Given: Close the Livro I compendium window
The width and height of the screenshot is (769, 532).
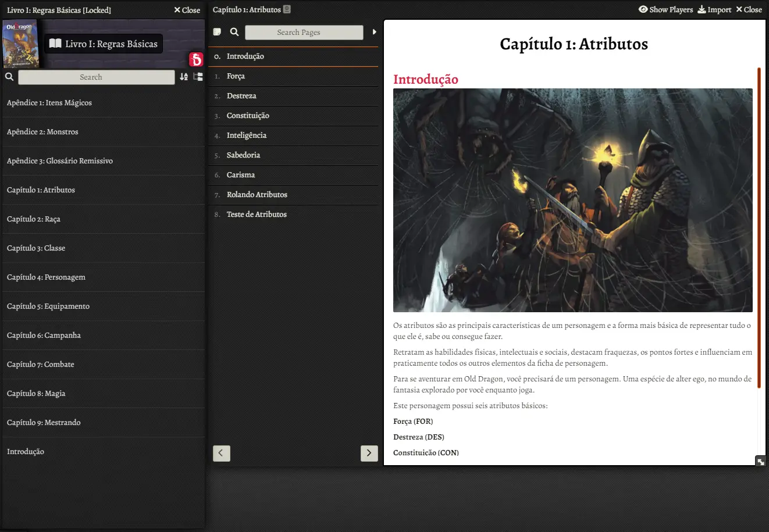Looking at the screenshot, I should (187, 10).
